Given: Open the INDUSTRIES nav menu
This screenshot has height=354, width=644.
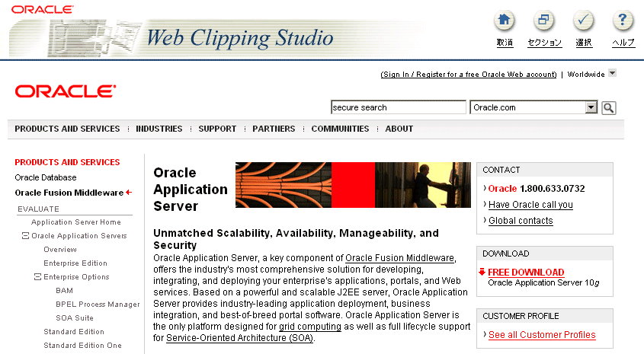Looking at the screenshot, I should [159, 129].
